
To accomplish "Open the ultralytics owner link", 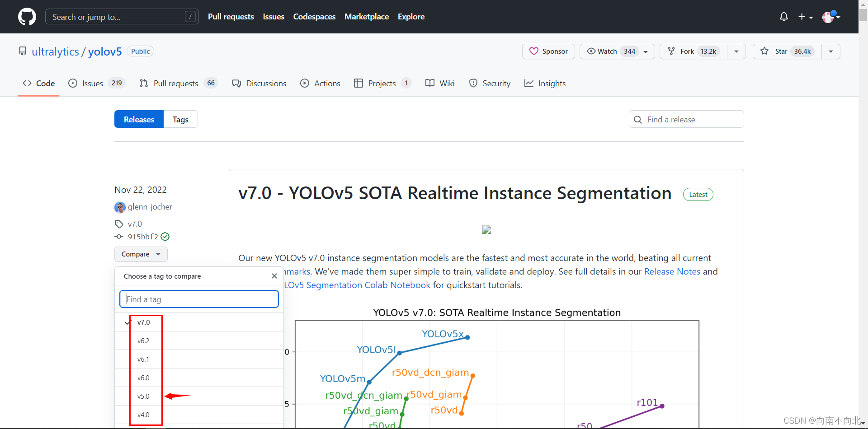I will [55, 51].
